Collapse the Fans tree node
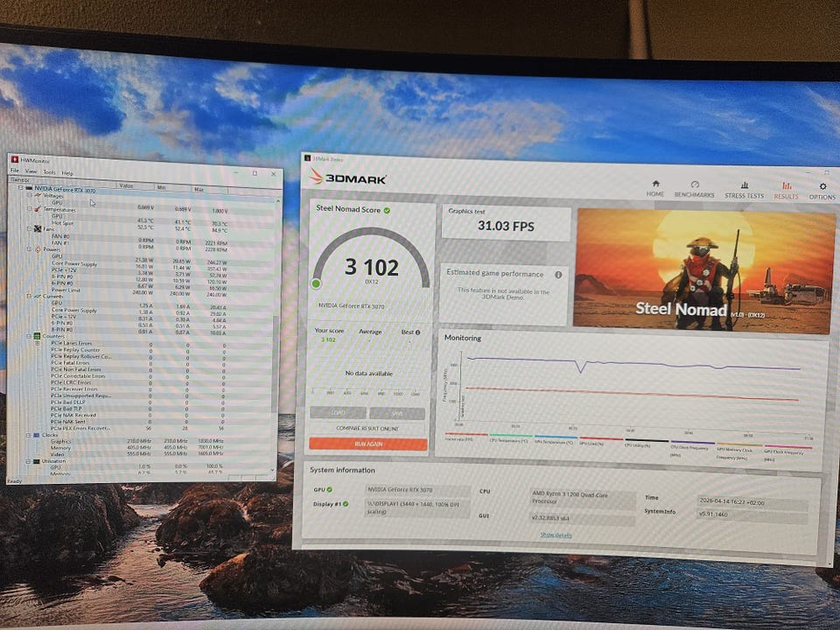 (x=30, y=228)
